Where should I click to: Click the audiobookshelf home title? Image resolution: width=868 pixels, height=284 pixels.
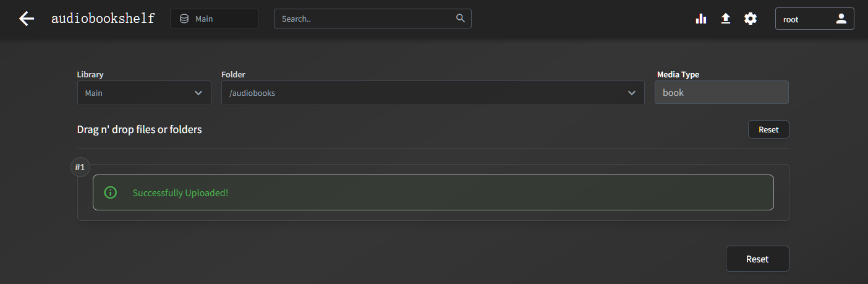coord(103,19)
